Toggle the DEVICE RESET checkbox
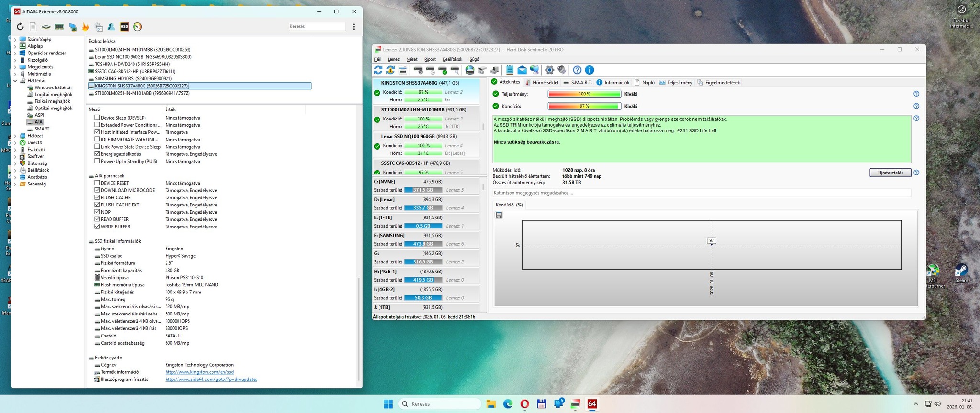 tap(97, 183)
